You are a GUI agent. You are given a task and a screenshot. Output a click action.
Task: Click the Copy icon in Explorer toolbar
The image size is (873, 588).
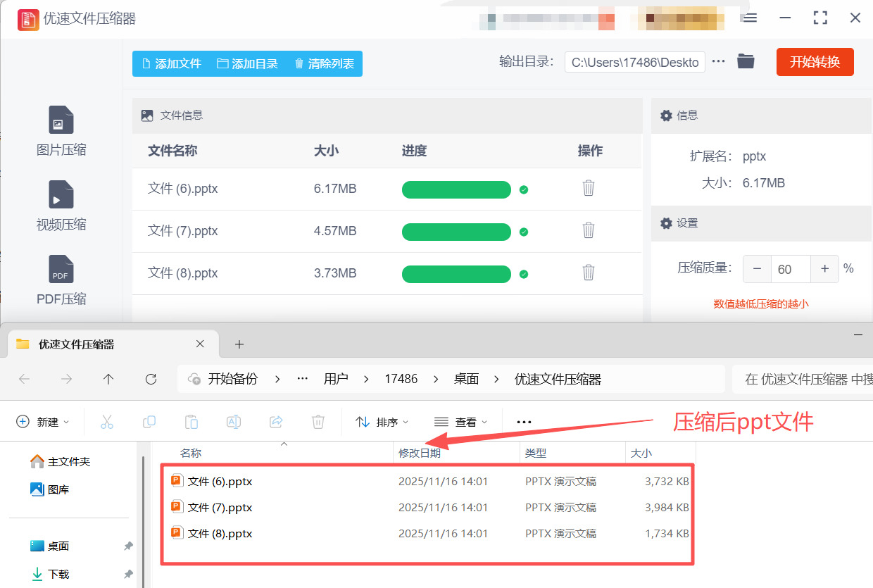coord(149,422)
